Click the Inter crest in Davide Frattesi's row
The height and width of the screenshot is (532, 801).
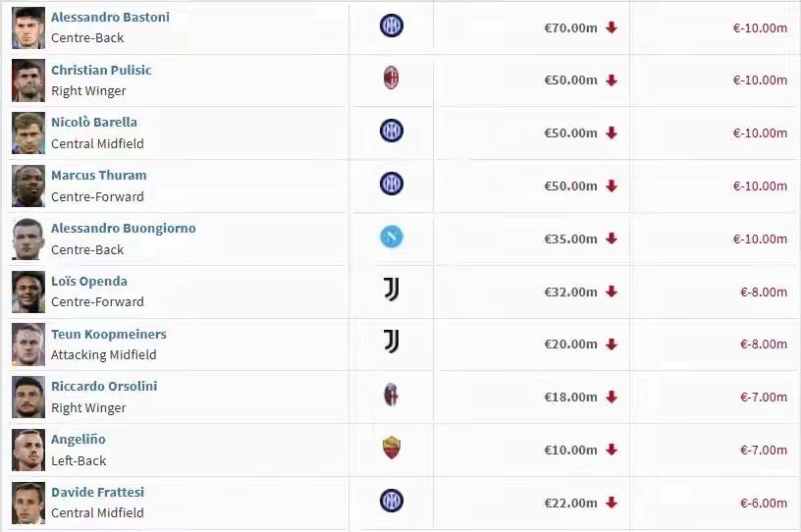click(392, 501)
